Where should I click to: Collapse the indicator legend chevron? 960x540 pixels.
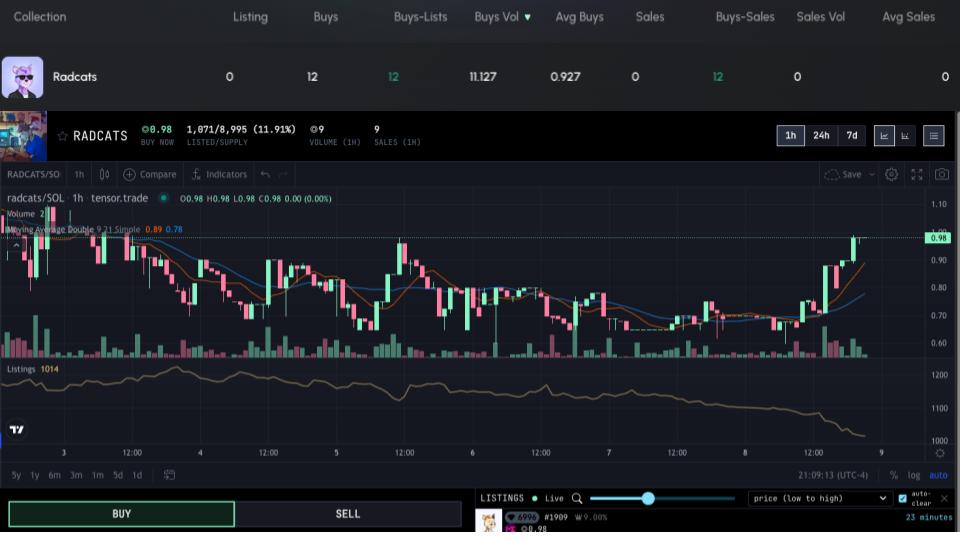click(16, 245)
